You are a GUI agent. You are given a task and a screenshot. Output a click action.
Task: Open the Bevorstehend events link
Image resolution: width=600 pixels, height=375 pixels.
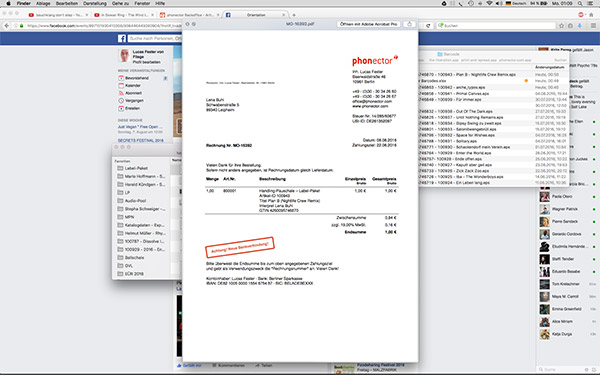[137, 78]
